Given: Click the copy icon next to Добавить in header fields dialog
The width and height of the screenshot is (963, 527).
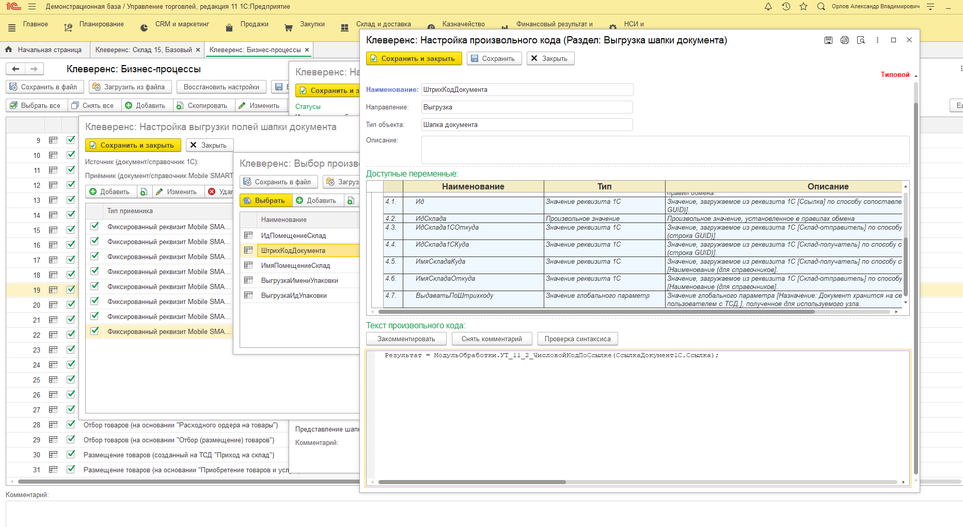Looking at the screenshot, I should [143, 192].
